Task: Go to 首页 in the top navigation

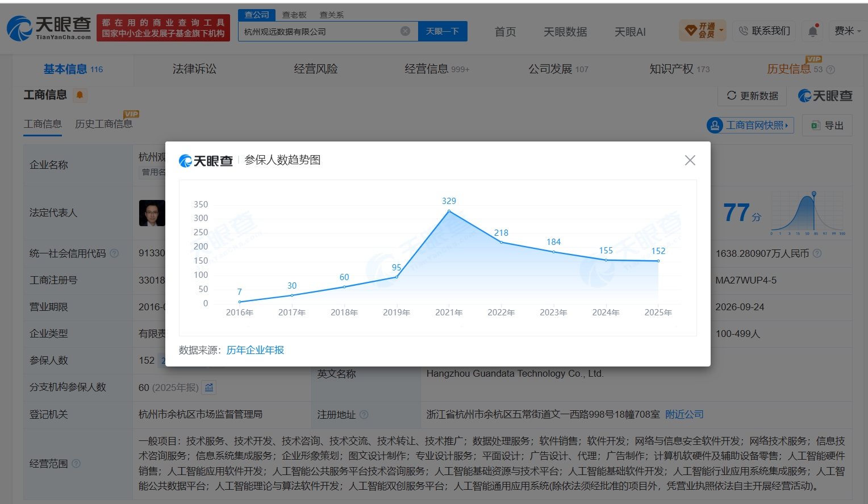Action: [505, 32]
